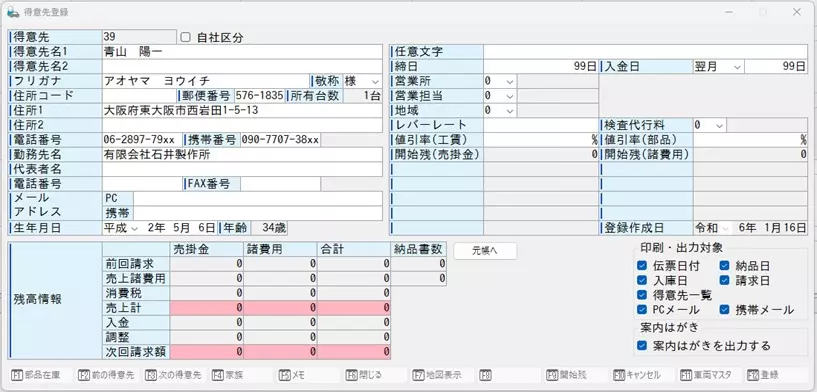Toggle the 請求日 checkbox

[724, 280]
